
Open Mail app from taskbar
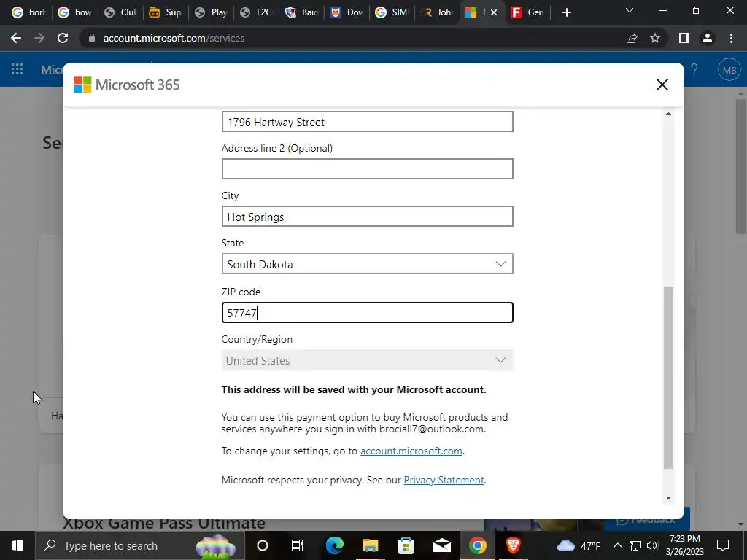click(441, 545)
